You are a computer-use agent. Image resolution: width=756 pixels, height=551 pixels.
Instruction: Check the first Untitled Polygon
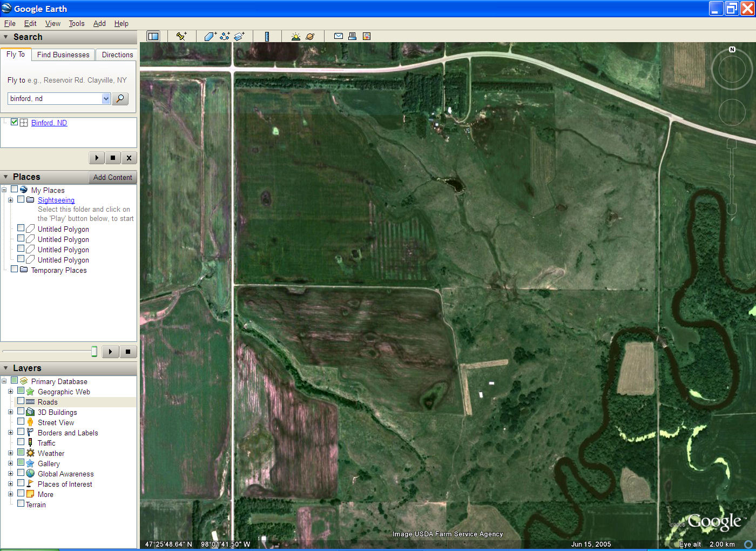click(x=21, y=228)
